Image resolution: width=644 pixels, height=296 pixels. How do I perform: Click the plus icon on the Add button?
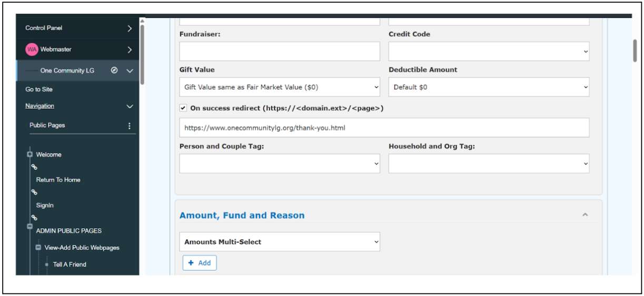click(x=191, y=263)
